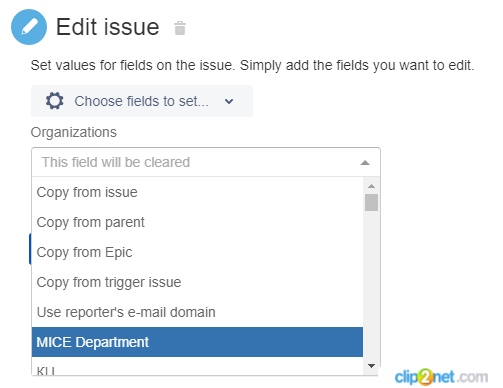Click the blue pencil Edit issue icon
503x388 pixels.
click(x=29, y=27)
